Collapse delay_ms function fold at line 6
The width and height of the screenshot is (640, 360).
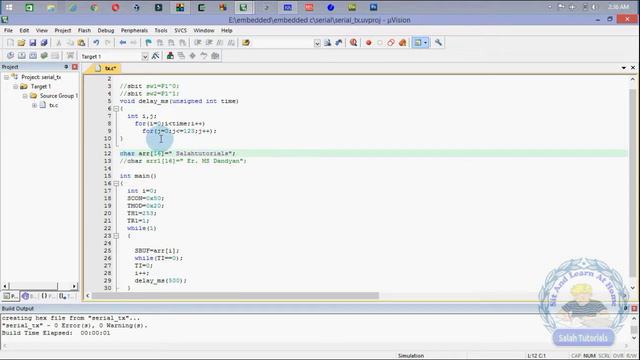pos(116,109)
